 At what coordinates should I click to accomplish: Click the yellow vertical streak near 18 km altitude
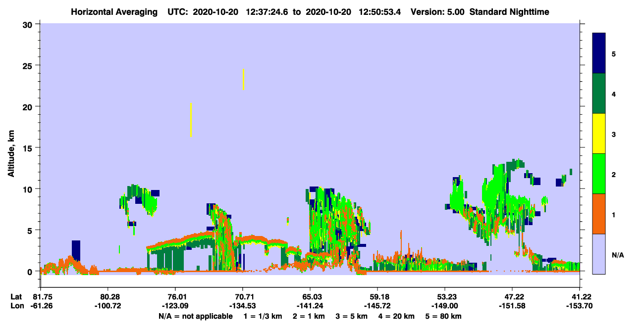click(191, 120)
